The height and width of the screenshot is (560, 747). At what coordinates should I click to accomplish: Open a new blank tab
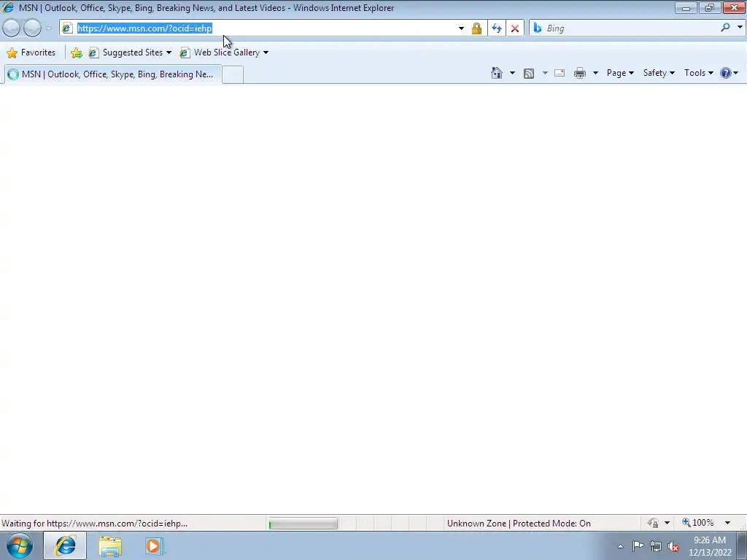point(233,75)
